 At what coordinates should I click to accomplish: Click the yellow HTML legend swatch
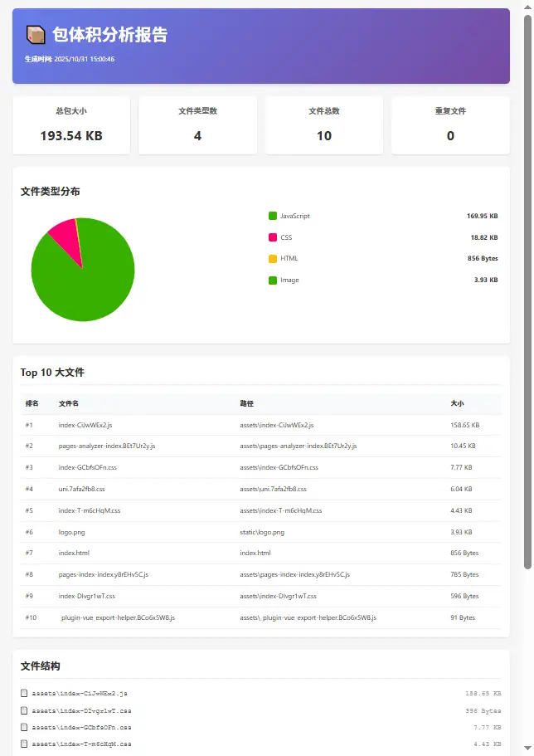point(273,258)
